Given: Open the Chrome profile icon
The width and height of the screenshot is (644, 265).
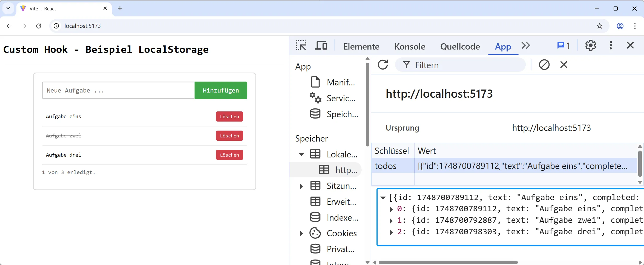Looking at the screenshot, I should [x=620, y=26].
